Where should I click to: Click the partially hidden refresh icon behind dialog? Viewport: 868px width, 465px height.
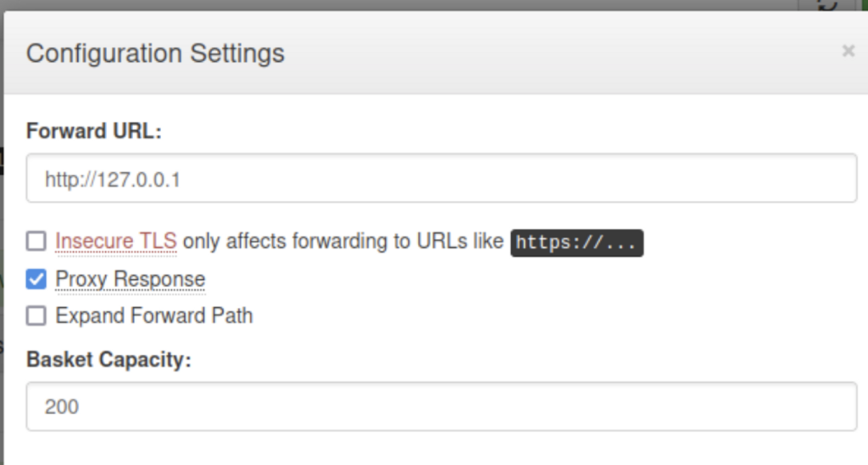click(827, 5)
